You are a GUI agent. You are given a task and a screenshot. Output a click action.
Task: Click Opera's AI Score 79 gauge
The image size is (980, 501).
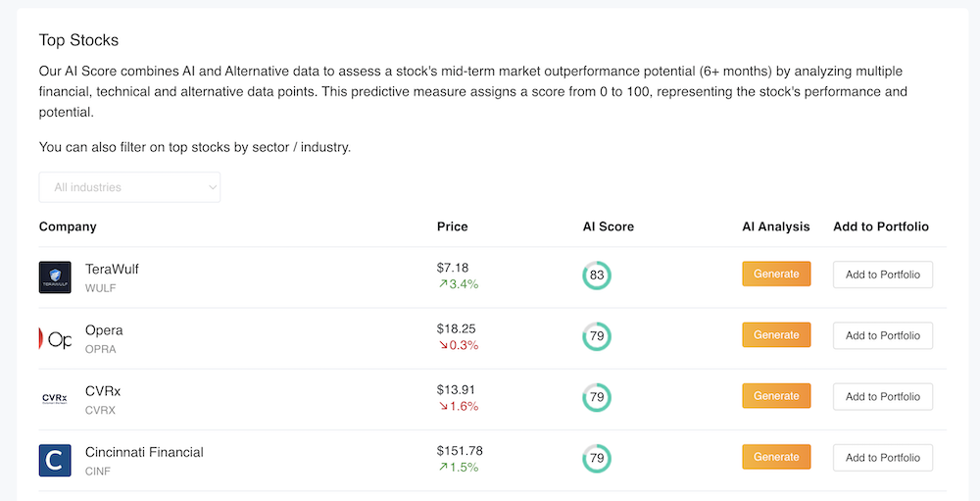coord(596,336)
